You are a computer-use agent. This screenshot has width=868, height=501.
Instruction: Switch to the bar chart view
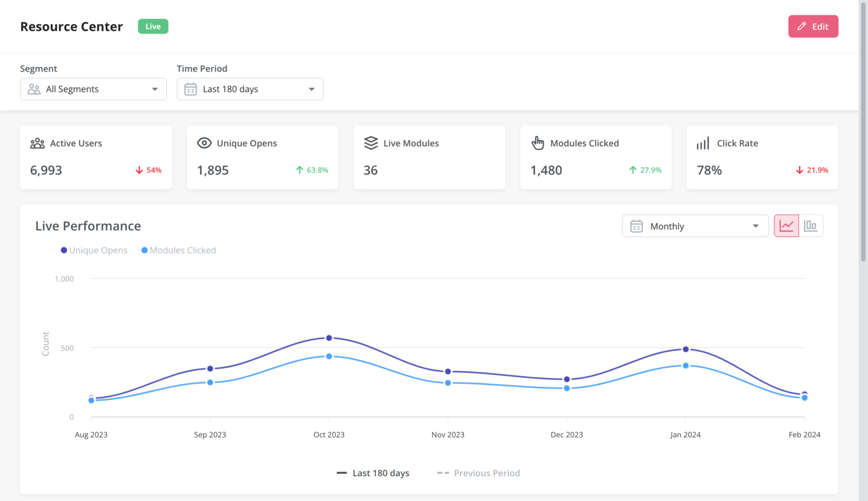pos(811,225)
